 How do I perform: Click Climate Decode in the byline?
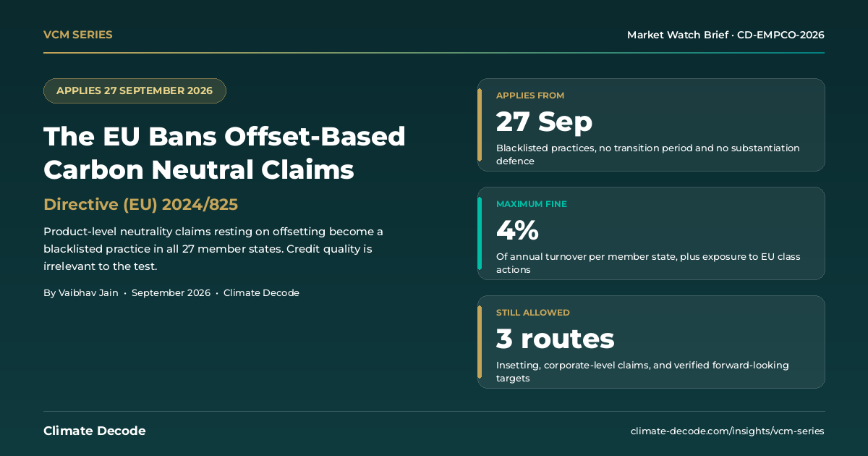(x=261, y=293)
